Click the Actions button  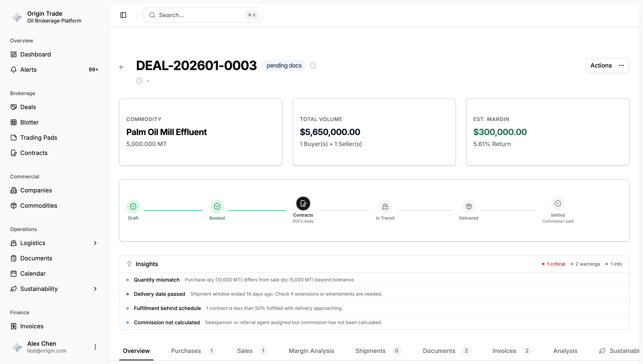(x=601, y=65)
